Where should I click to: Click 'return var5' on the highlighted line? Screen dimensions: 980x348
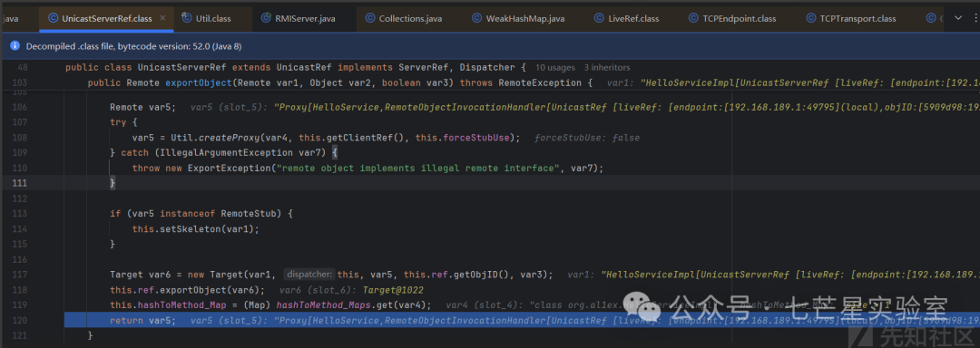click(x=142, y=321)
